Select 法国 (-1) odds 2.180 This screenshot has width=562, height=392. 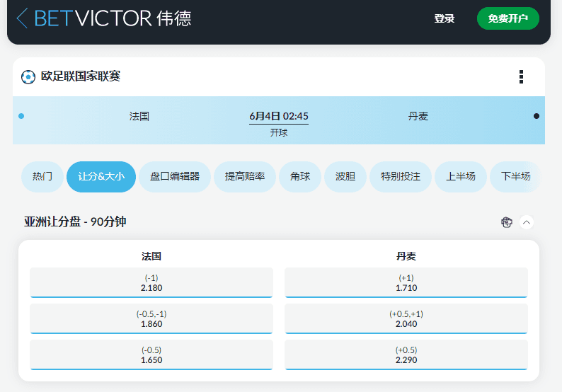tap(151, 282)
